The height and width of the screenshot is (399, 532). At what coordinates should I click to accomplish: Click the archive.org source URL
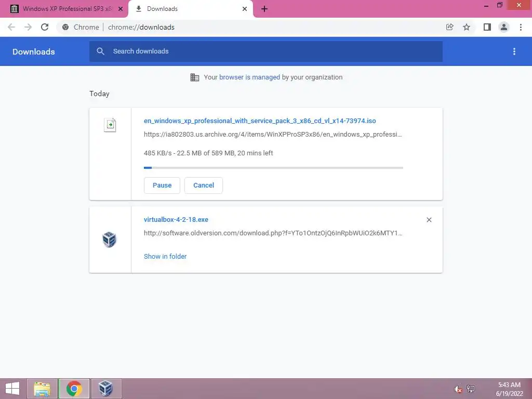pos(273,135)
